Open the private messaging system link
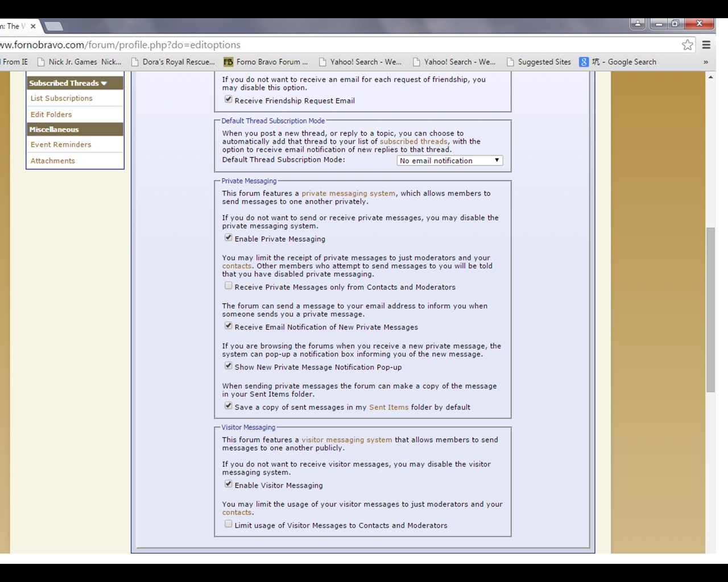This screenshot has width=728, height=582. click(348, 193)
